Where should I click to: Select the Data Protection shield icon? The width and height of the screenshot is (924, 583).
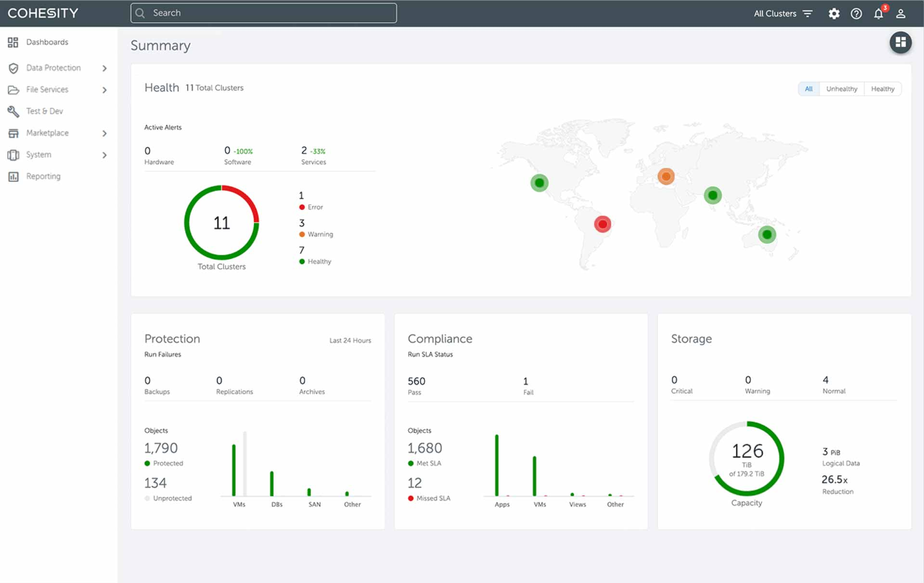point(13,68)
